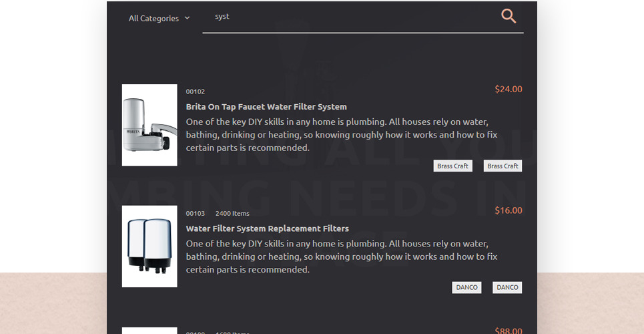Select the left Brass Craft tag
The height and width of the screenshot is (334, 644).
pyautogui.click(x=452, y=166)
